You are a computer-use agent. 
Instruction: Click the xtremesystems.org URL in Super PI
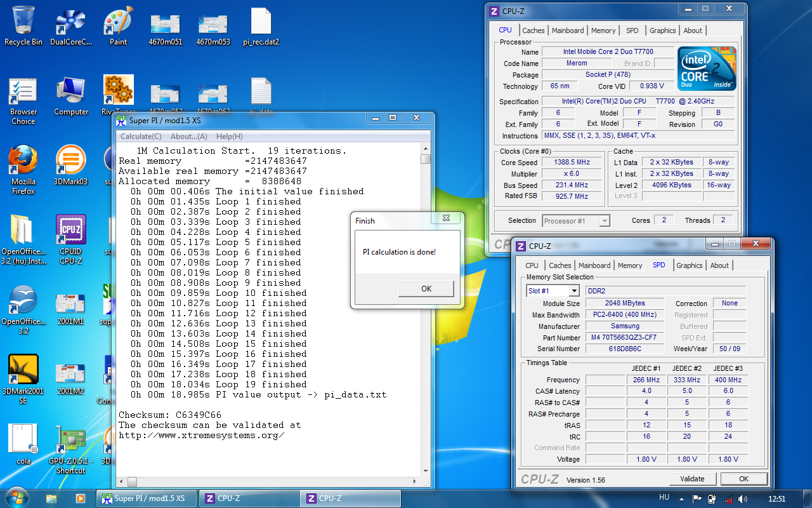click(x=201, y=435)
